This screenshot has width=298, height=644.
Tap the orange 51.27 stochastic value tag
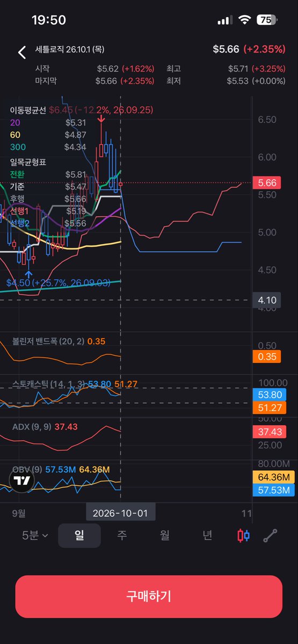[x=270, y=407]
